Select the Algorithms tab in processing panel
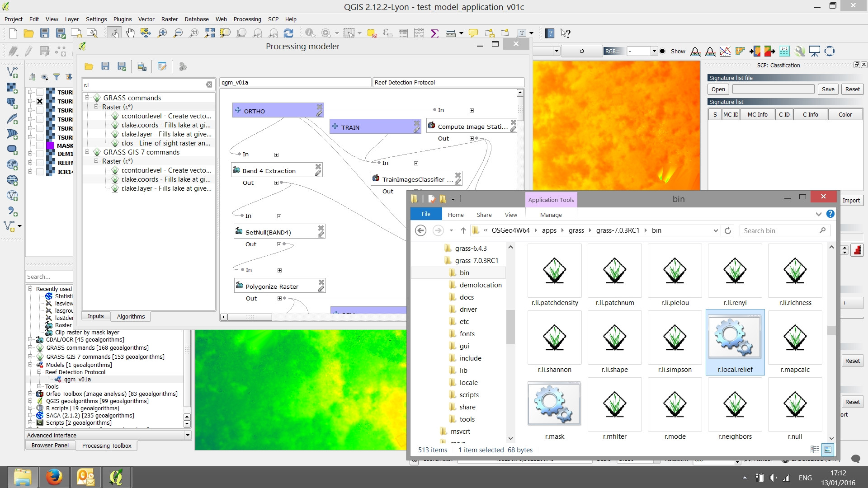Image resolution: width=868 pixels, height=488 pixels. tap(131, 316)
